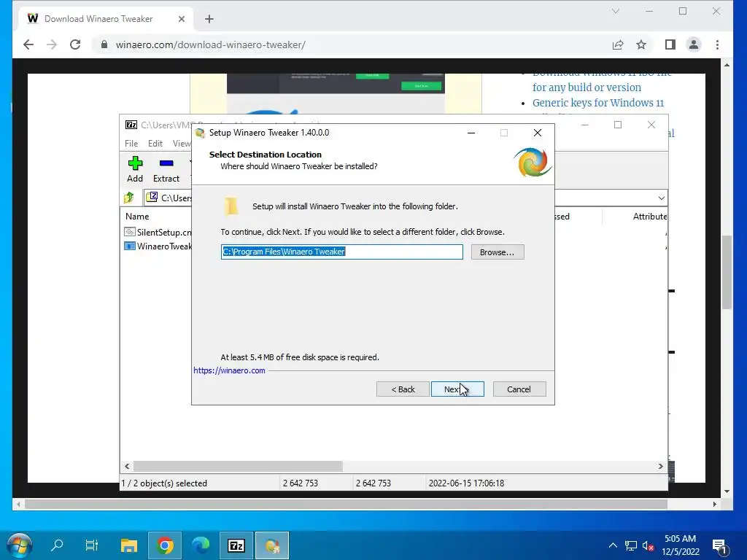This screenshot has height=560, width=747.
Task: Open Chrome tab search chevron
Action: tap(616, 11)
